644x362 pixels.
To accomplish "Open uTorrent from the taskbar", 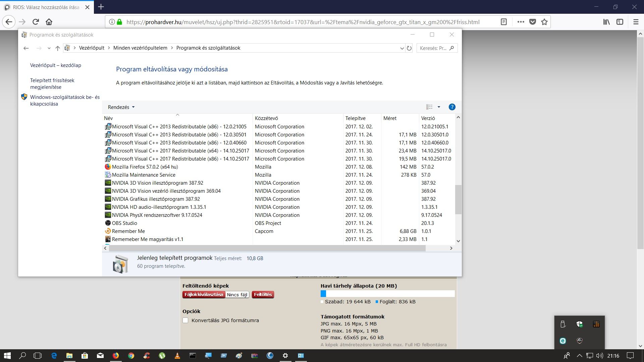I will pyautogui.click(x=162, y=356).
